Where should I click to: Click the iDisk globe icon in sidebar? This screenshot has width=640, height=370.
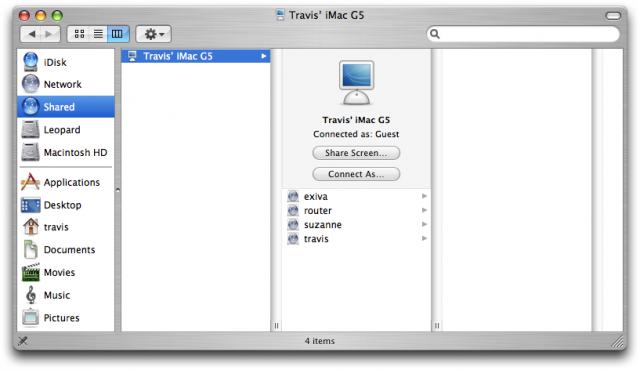tap(31, 62)
